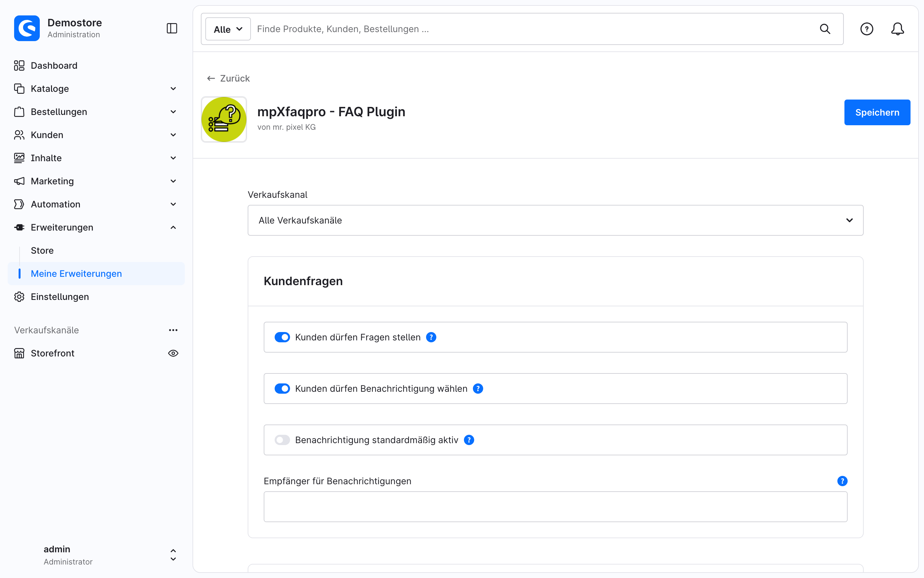
Task: Collapse Erweiterungen menu chevron
Action: pyautogui.click(x=173, y=227)
